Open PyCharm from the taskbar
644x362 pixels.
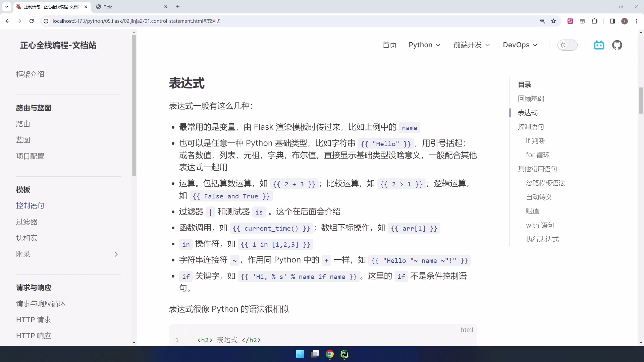[x=345, y=354]
